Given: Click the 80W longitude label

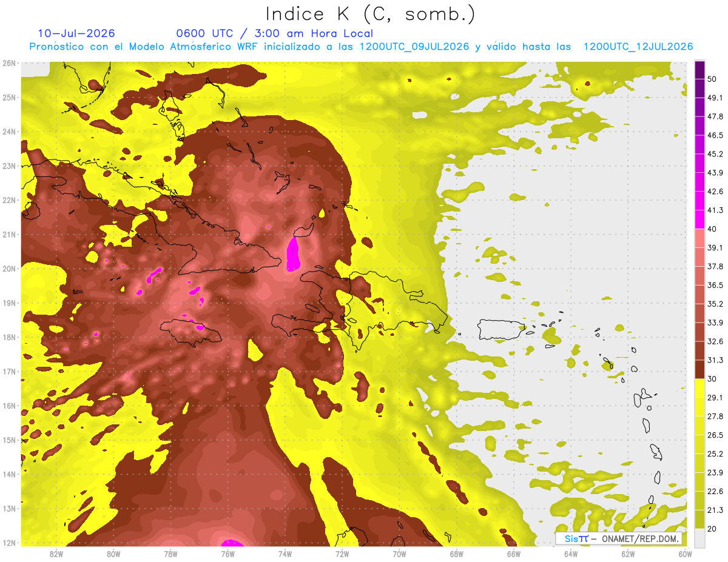Looking at the screenshot, I should click(x=113, y=554).
